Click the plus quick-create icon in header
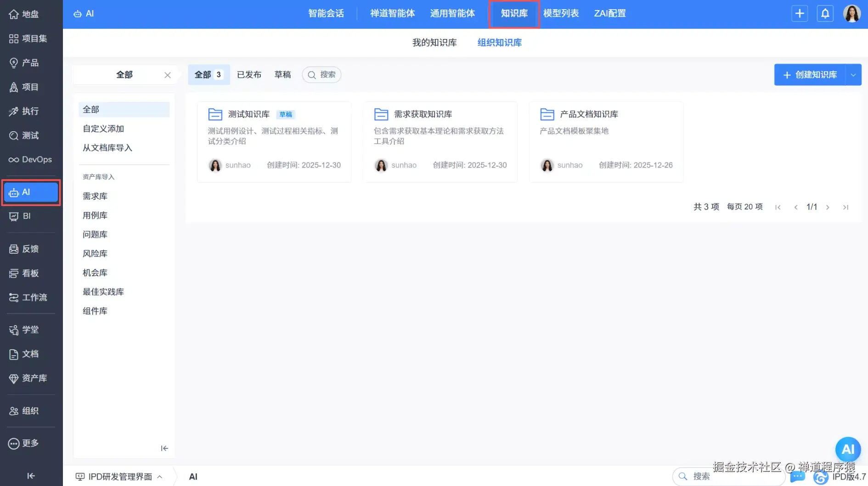The image size is (868, 486). (x=800, y=13)
